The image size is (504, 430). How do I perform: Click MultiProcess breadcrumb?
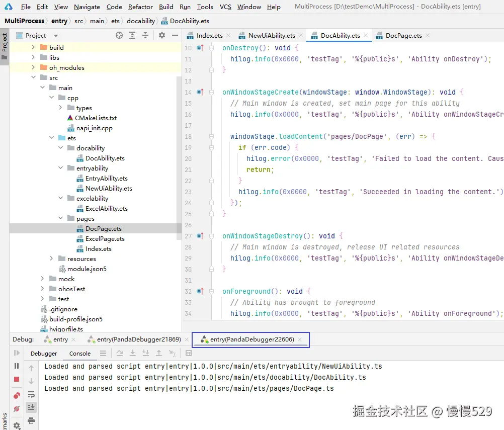pos(25,21)
